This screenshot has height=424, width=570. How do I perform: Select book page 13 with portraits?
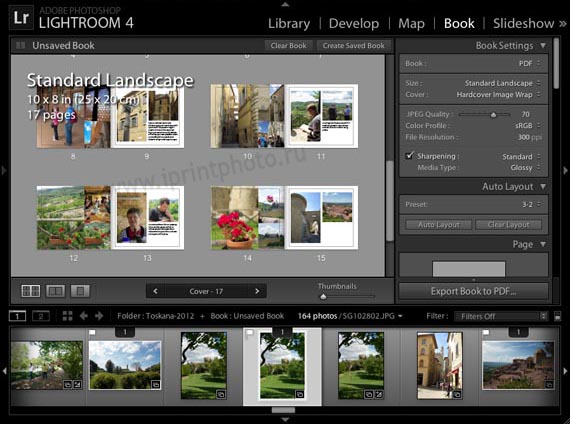click(x=147, y=218)
